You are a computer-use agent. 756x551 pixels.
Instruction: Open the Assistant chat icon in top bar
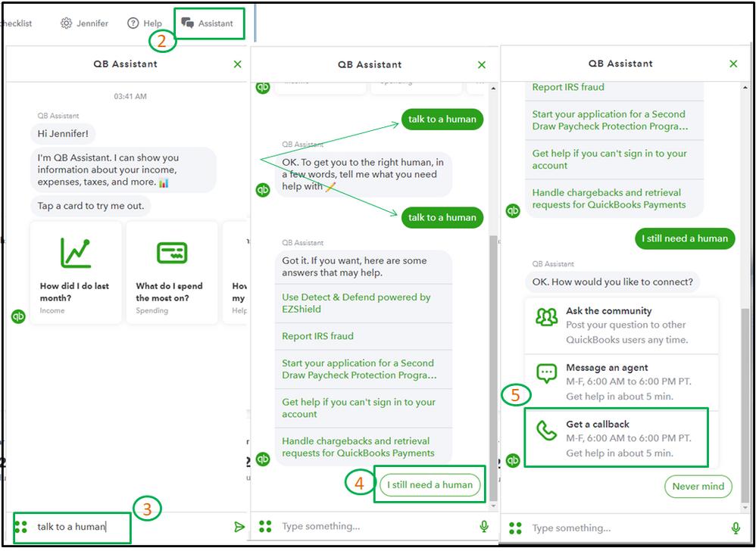click(x=188, y=23)
